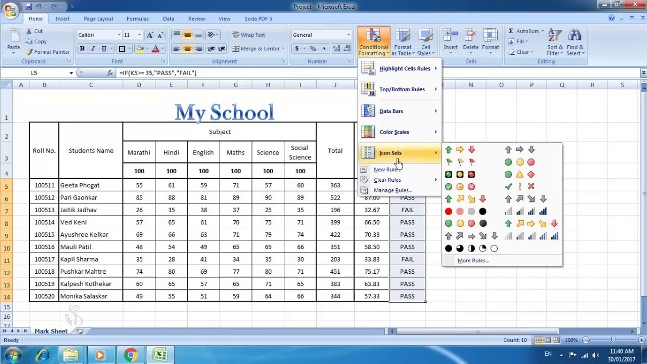
Task: Toggle Wrap Text on selection
Action: [248, 35]
